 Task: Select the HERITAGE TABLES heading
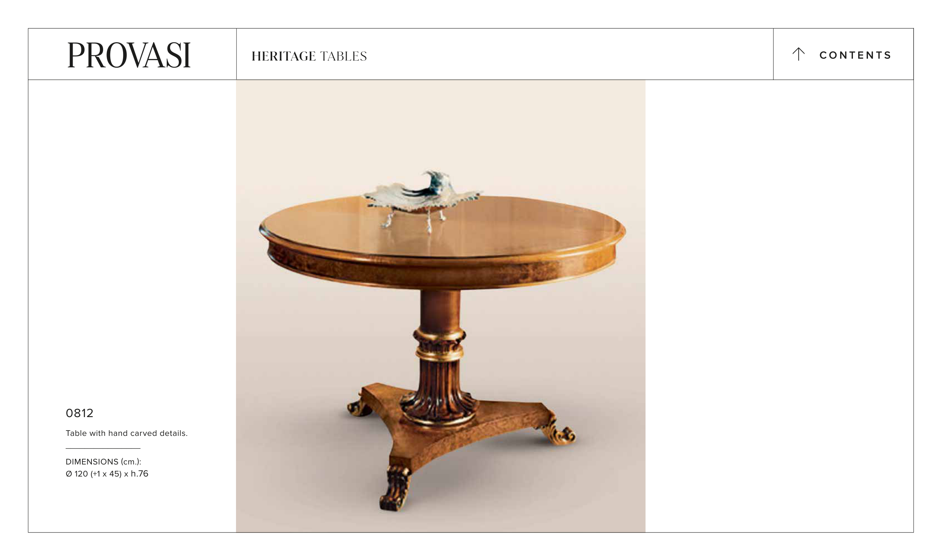(x=309, y=56)
